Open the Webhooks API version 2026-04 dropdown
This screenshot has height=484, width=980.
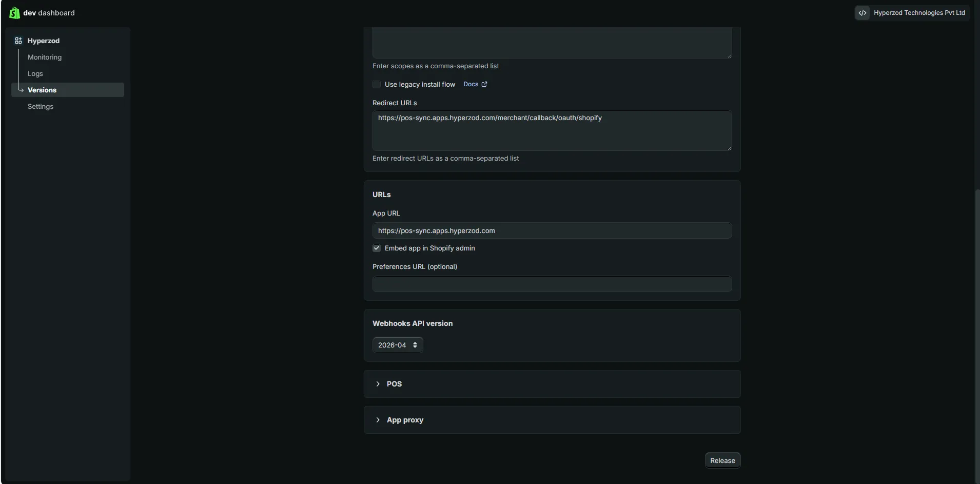point(398,345)
